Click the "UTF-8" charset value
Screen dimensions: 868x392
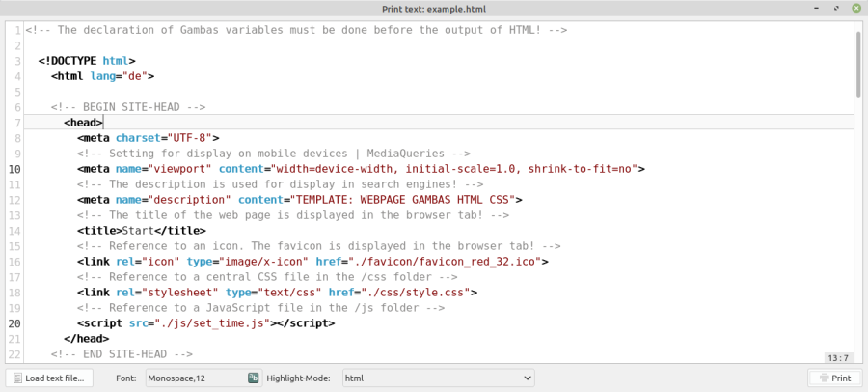[192, 138]
